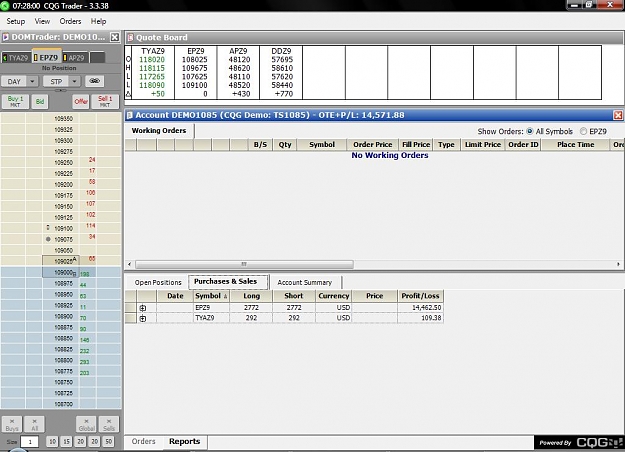Viewport: 625px width, 452px height.
Task: Click Order ID column header
Action: (523, 144)
